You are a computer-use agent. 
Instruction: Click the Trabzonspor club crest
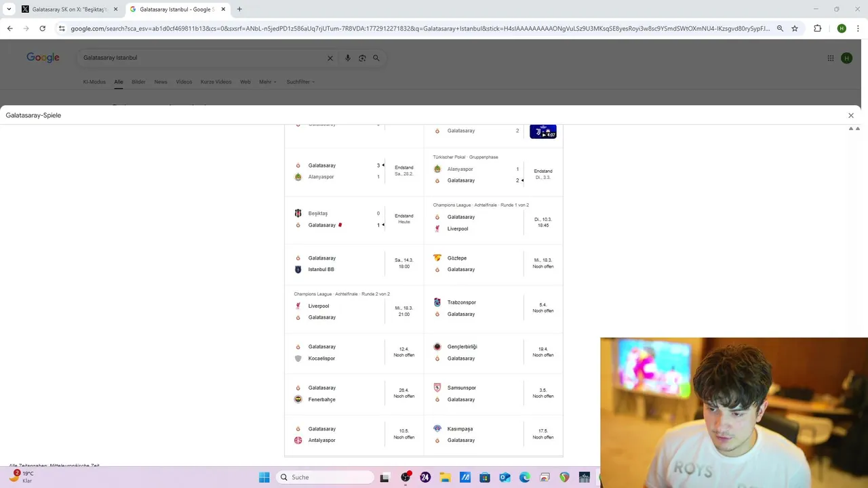pyautogui.click(x=437, y=302)
